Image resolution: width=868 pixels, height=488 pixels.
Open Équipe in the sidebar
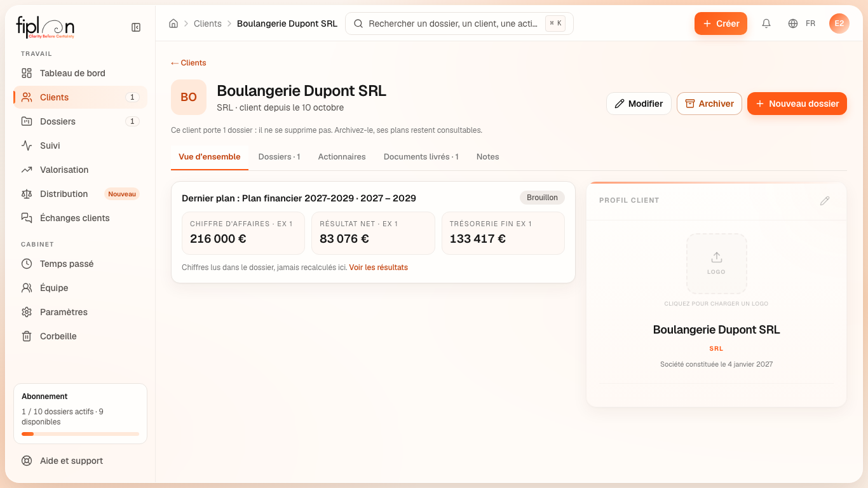coord(80,288)
